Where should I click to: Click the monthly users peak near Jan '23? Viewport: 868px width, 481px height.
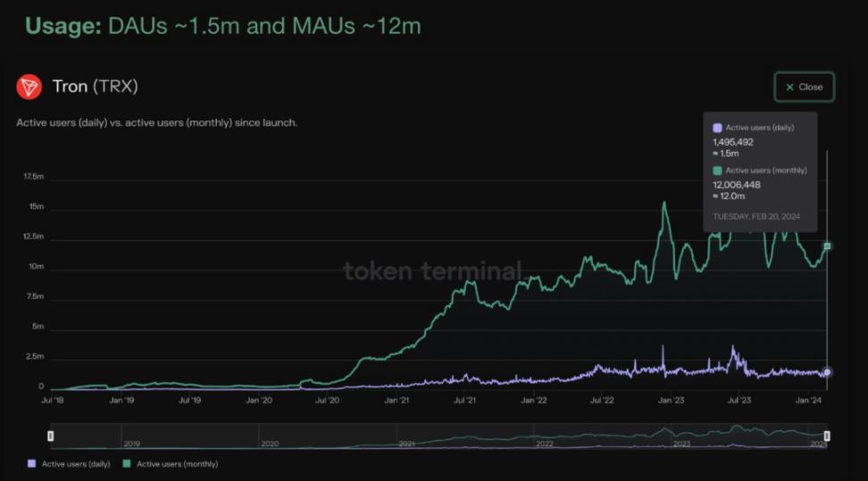(664, 203)
